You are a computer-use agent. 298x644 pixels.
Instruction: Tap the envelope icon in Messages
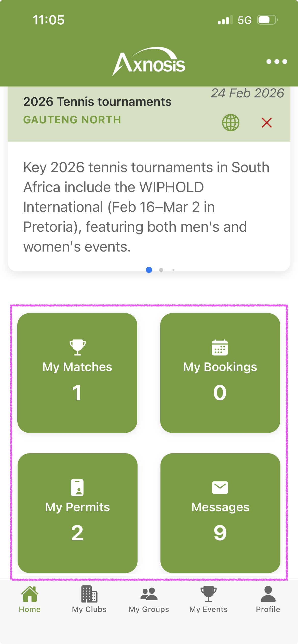pos(220,487)
